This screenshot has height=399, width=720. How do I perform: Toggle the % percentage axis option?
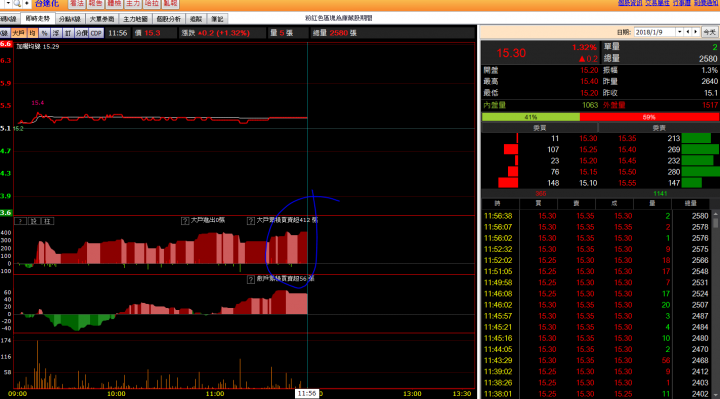tap(44, 33)
